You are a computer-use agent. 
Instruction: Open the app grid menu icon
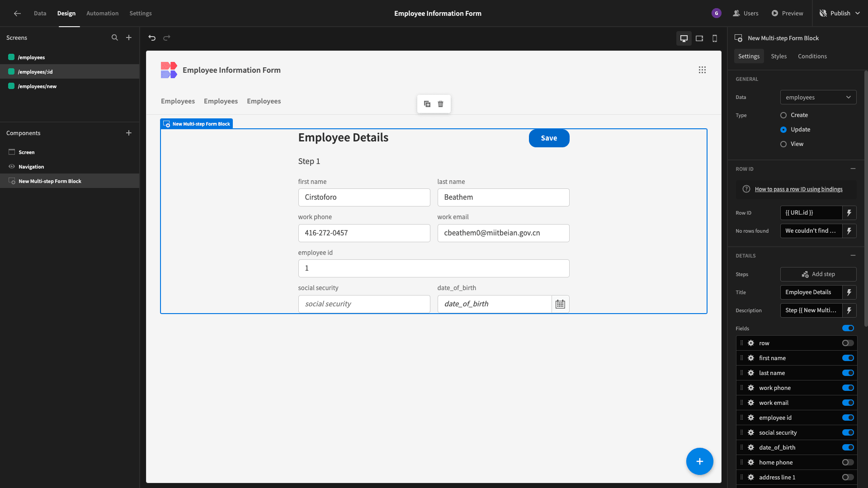coord(702,70)
